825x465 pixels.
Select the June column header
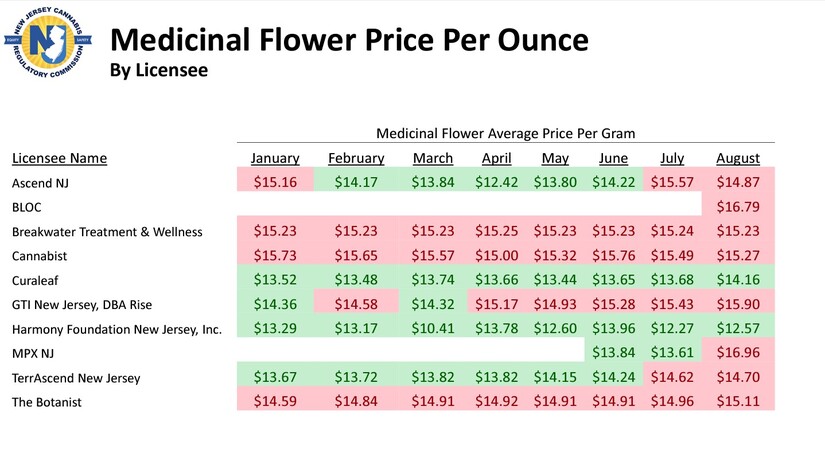(613, 158)
